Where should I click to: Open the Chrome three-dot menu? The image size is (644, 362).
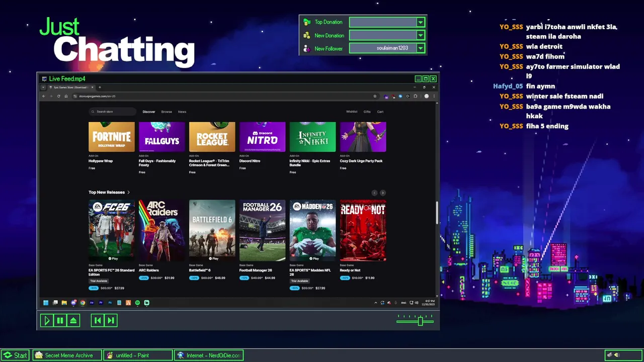[x=434, y=96]
